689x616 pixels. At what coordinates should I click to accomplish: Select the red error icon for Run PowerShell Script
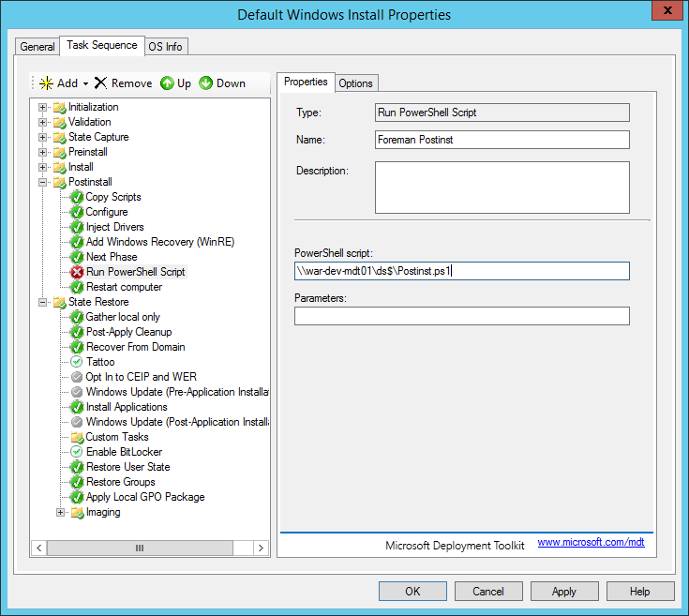(77, 272)
